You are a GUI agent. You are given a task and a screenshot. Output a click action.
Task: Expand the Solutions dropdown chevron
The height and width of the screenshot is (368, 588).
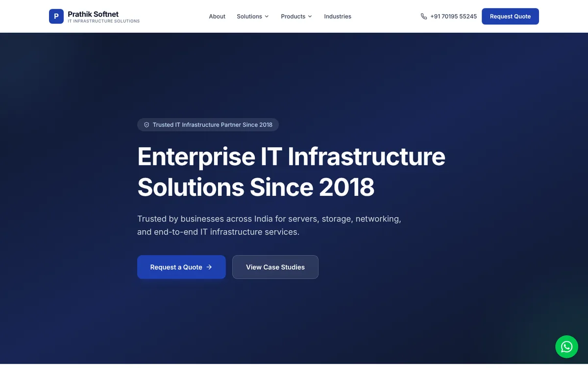[x=267, y=16]
